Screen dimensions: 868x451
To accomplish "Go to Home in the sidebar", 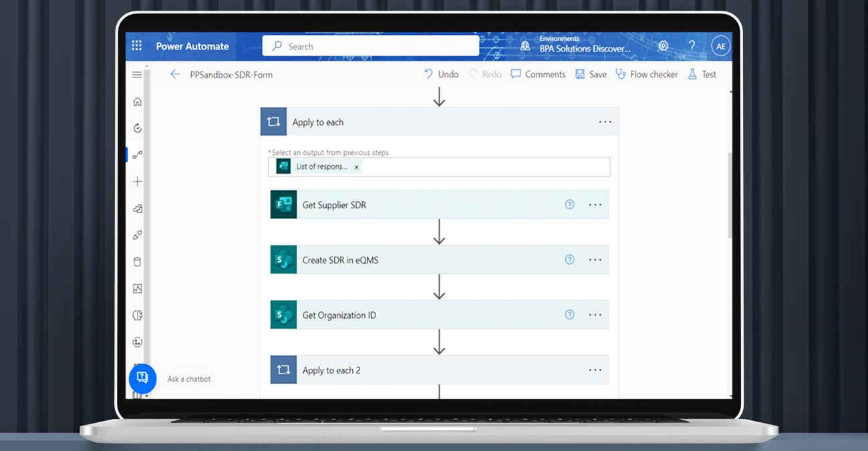I will tap(137, 102).
